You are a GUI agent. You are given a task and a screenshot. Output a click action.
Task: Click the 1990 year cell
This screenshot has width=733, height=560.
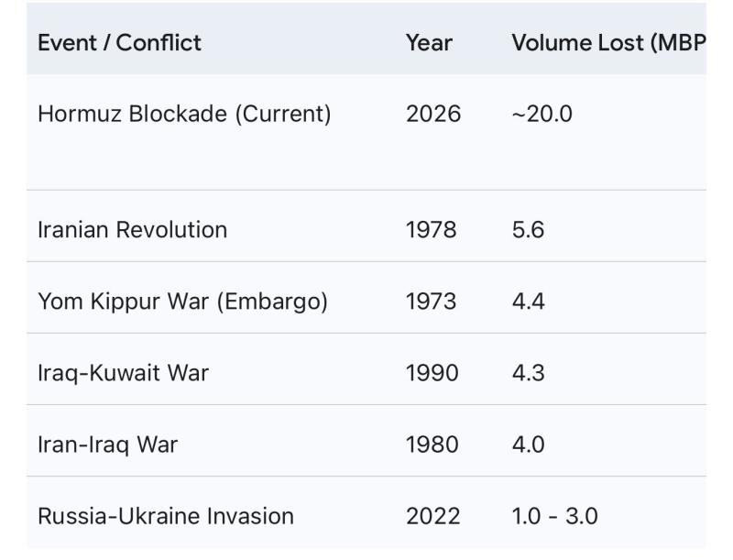click(432, 373)
